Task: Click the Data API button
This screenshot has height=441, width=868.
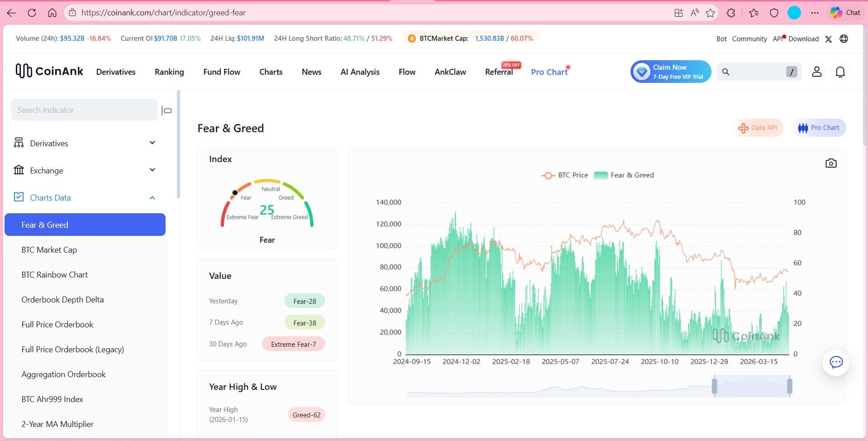Action: click(758, 128)
